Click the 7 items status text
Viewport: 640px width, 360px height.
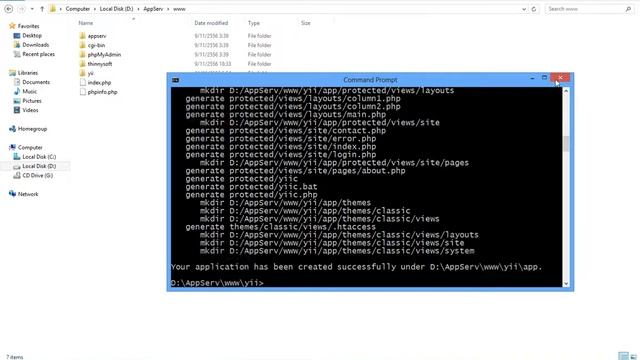(x=15, y=357)
